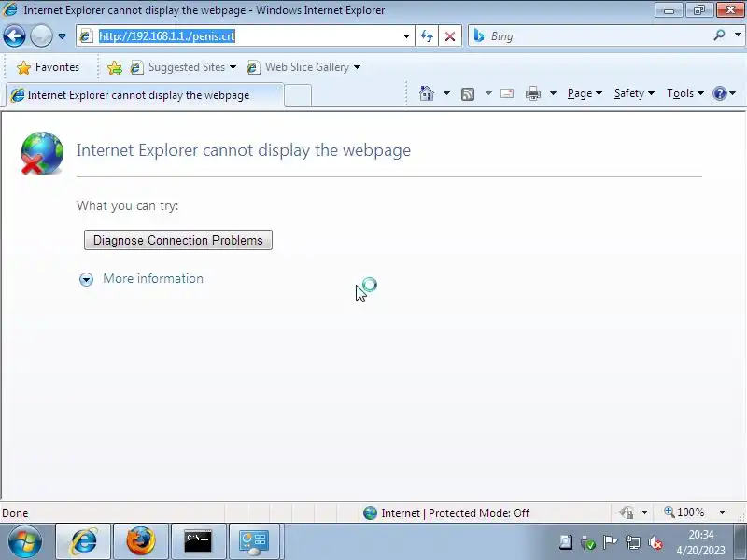Click the Internet Explorer title bar icon

point(10,9)
